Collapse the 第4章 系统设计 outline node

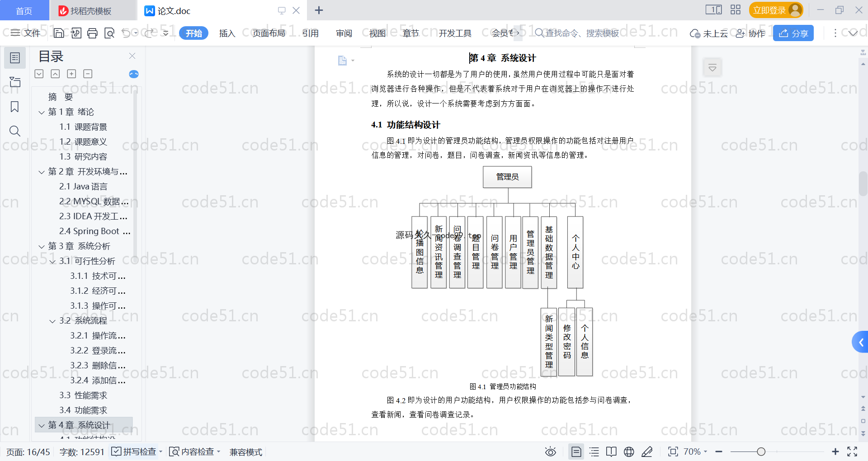42,425
